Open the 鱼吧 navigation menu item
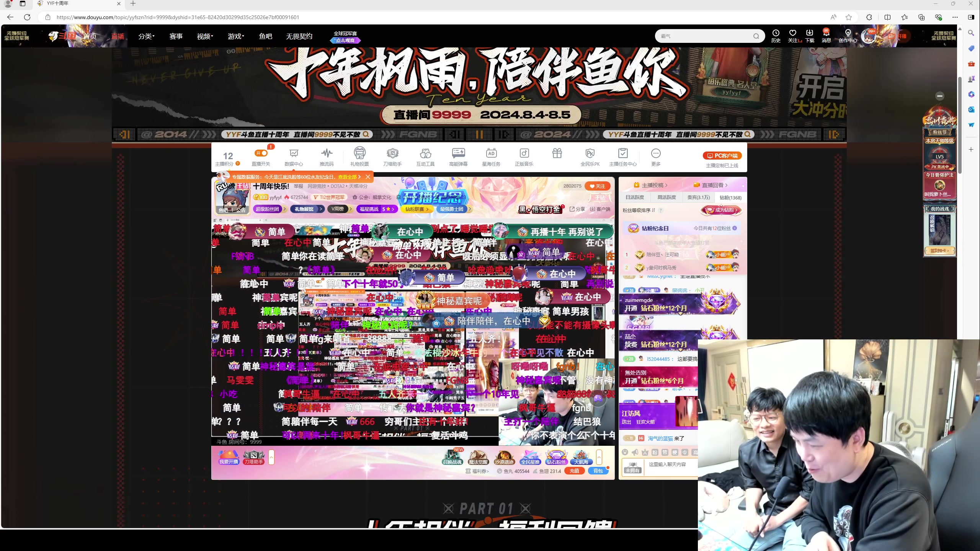The height and width of the screenshot is (551, 980). 265,36
